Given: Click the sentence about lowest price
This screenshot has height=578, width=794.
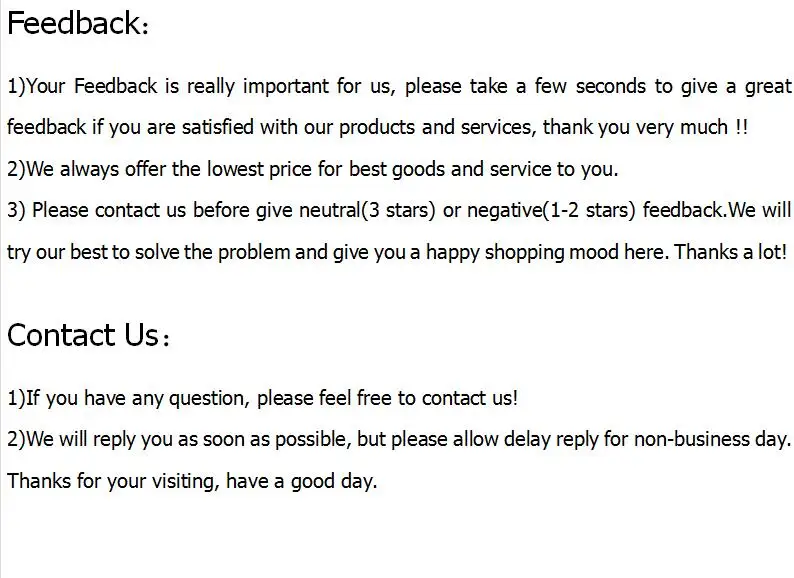Looking at the screenshot, I should click(x=312, y=169).
